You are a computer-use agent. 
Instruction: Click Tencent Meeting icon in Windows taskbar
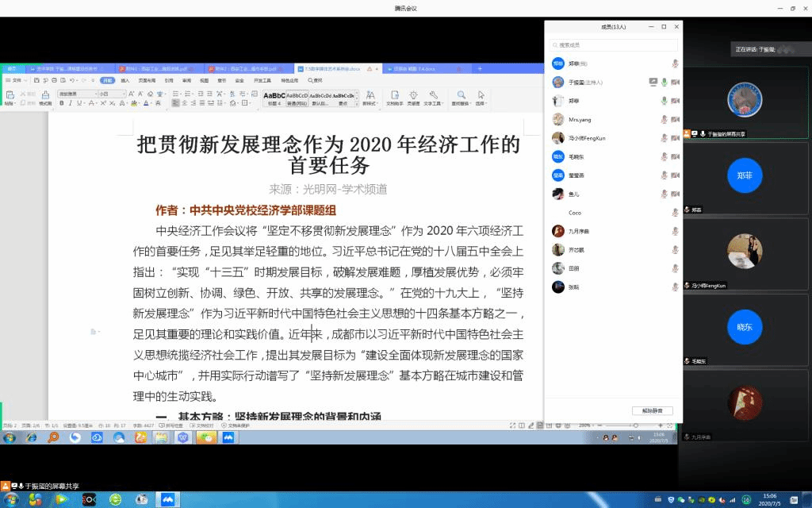click(167, 499)
